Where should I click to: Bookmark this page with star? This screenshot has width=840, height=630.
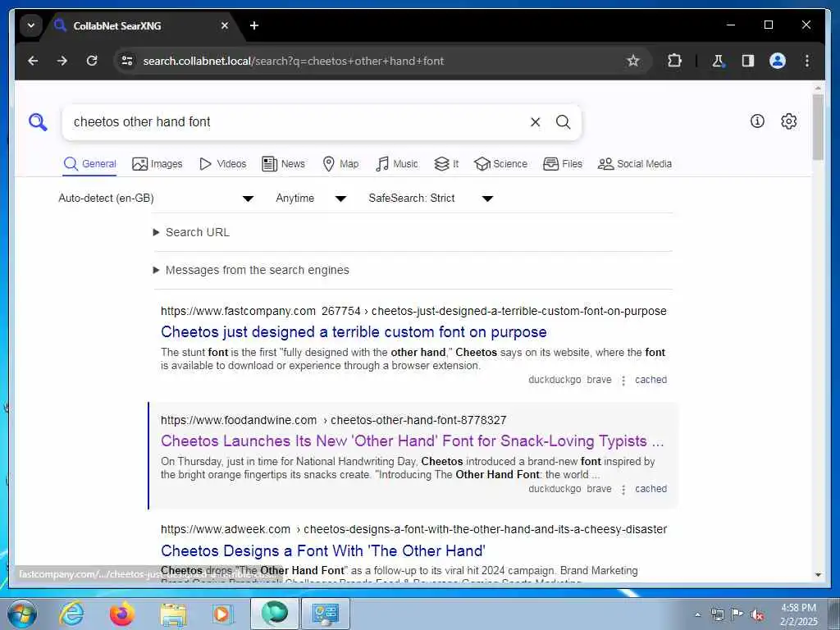633,61
